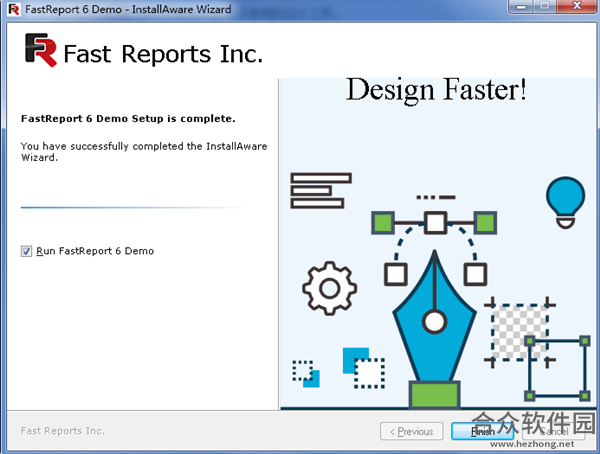Minimize the installer window
Screen dimensions: 600x454
pyautogui.click(x=521, y=6)
